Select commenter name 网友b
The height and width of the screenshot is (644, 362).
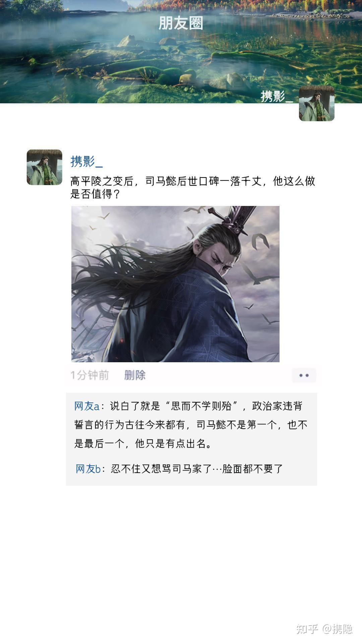point(88,469)
